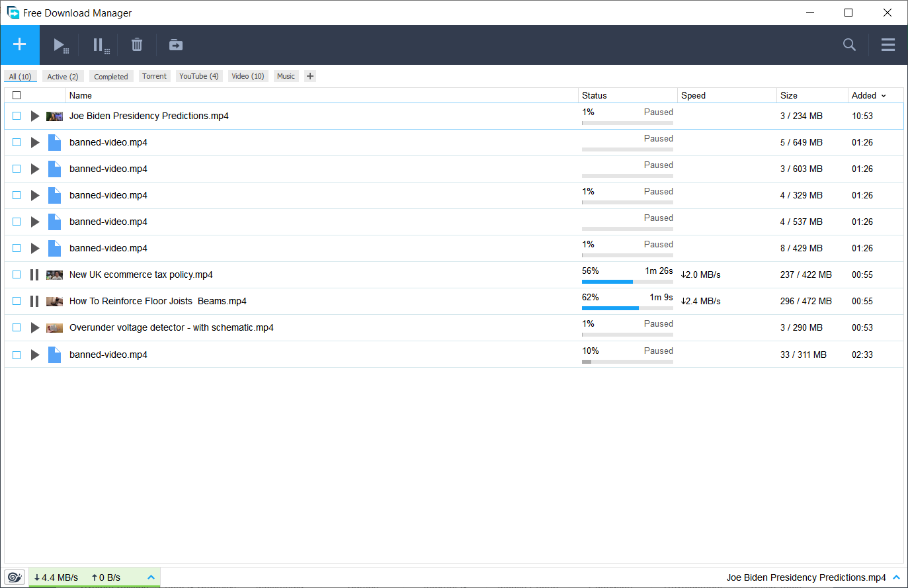Image resolution: width=908 pixels, height=588 pixels.
Task: Click the upload speed 0 B/s indicator
Action: tap(106, 577)
